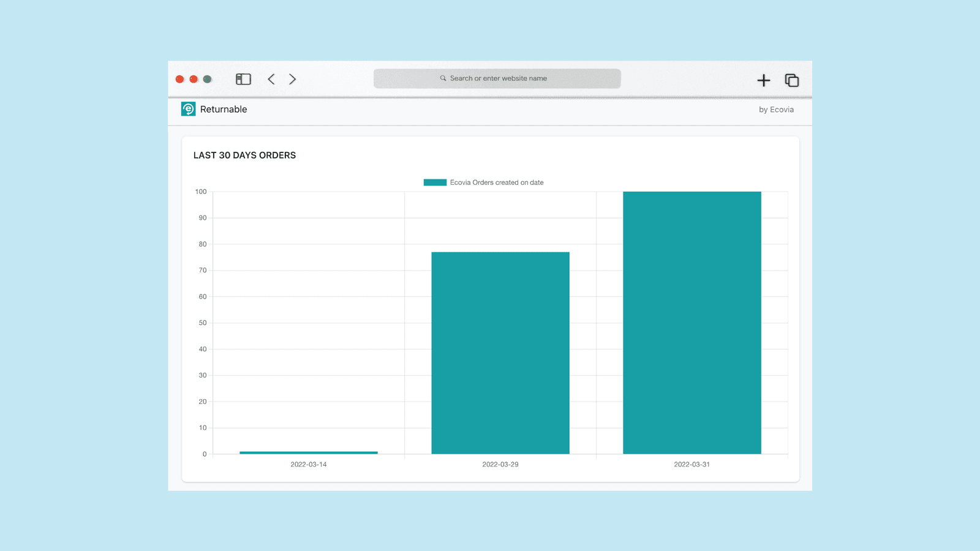
Task: Toggle the browser sidebar icon
Action: pyautogui.click(x=243, y=79)
